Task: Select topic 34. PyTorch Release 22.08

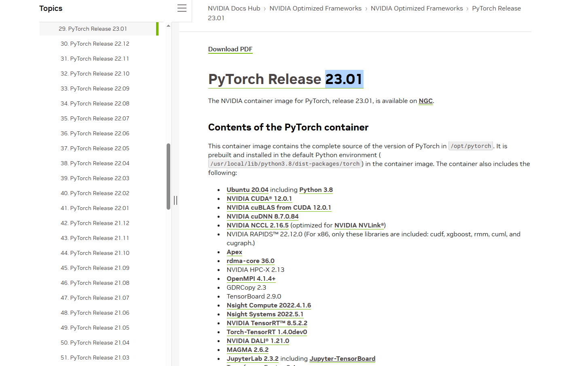Action: (x=95, y=103)
